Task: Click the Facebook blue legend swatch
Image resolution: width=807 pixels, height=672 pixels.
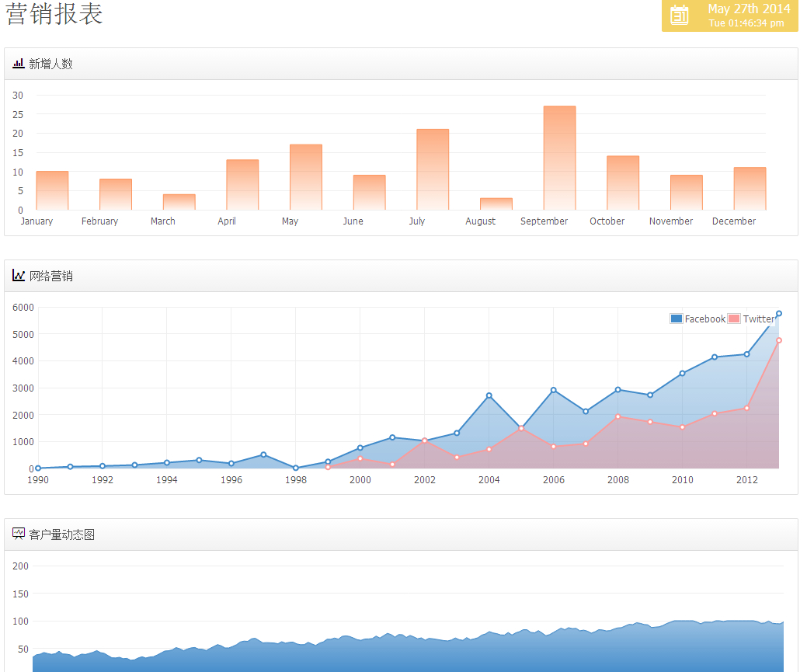Action: (676, 319)
